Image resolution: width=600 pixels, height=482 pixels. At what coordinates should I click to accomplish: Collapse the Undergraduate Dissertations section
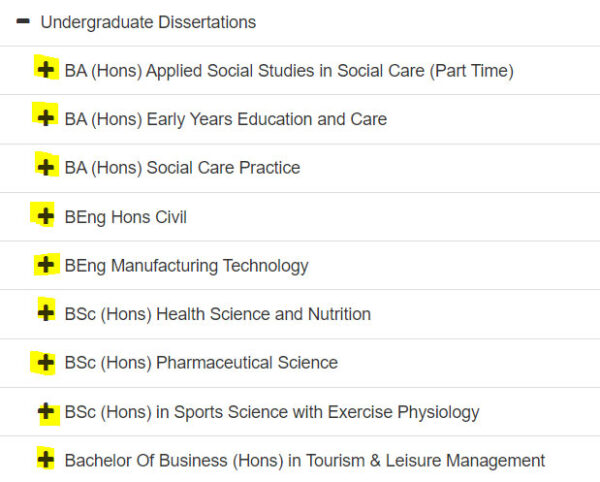(148, 22)
